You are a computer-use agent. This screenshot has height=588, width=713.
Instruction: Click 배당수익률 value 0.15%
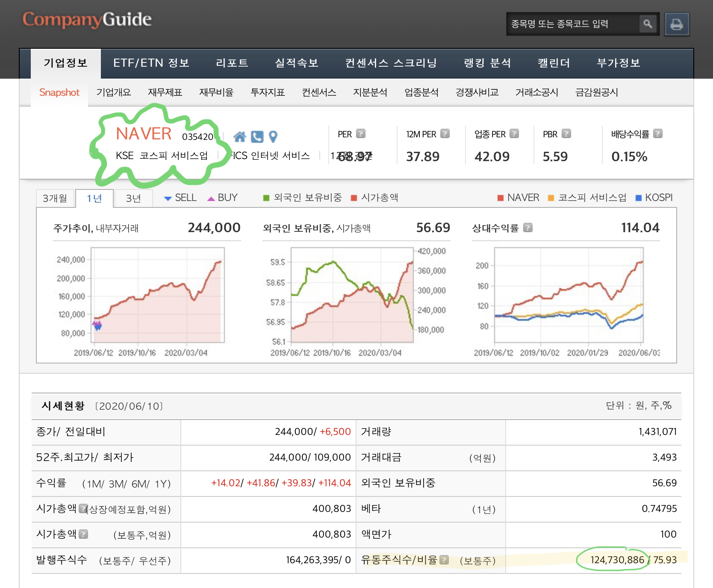click(x=629, y=157)
